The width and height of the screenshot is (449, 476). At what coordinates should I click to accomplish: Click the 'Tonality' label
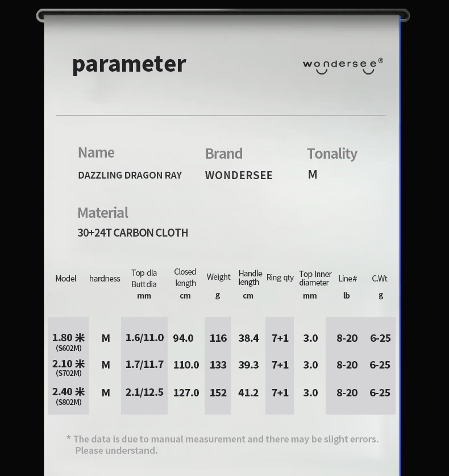coord(332,154)
